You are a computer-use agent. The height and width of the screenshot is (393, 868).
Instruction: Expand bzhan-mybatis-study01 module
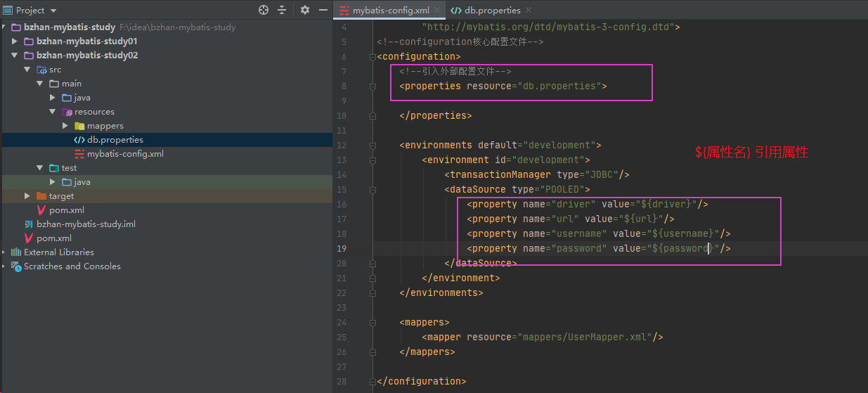click(15, 41)
